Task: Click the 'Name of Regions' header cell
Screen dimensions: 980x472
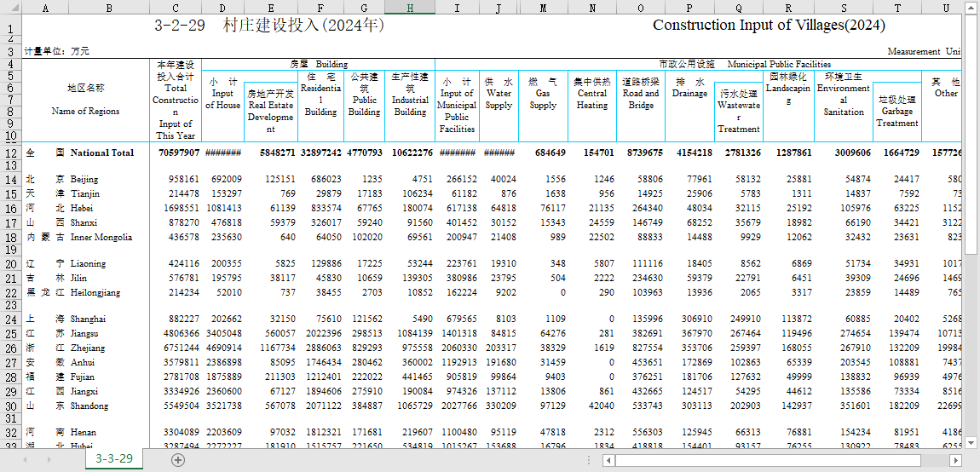Action: [85, 112]
